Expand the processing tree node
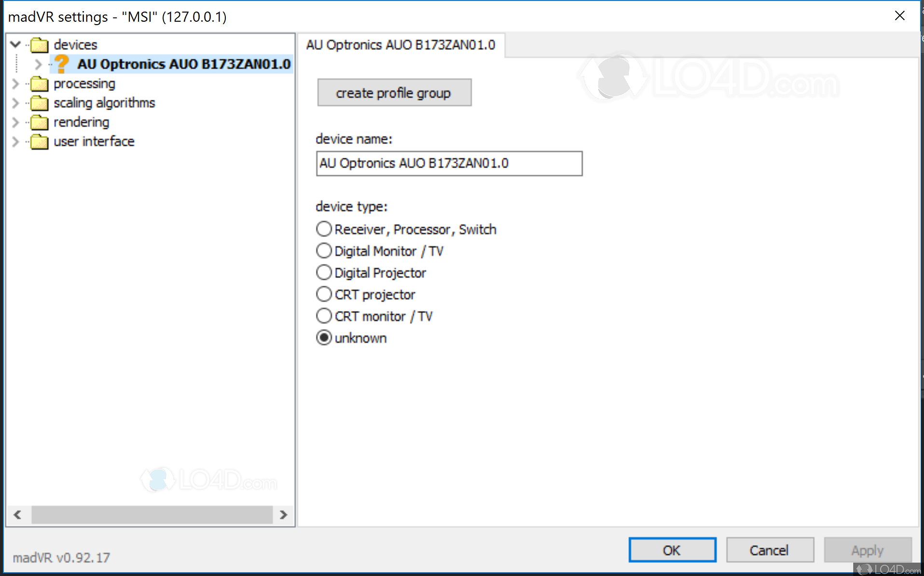This screenshot has width=924, height=576. pos(15,84)
